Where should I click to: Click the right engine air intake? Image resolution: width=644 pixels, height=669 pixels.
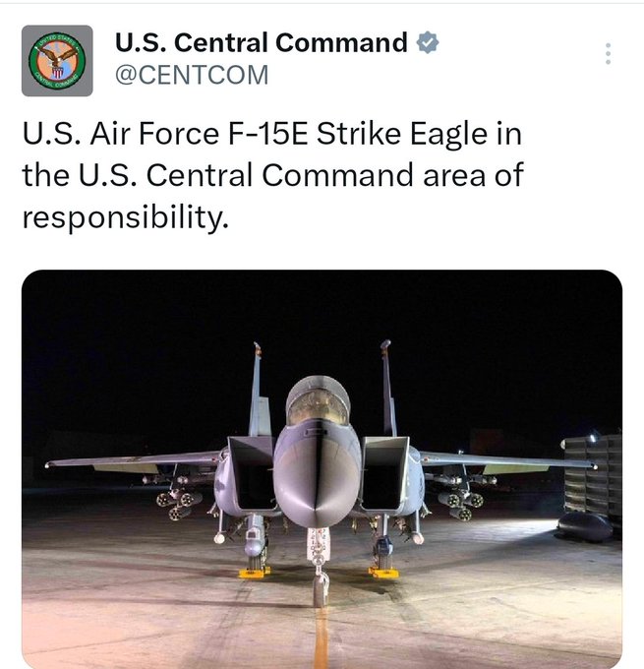click(x=385, y=472)
